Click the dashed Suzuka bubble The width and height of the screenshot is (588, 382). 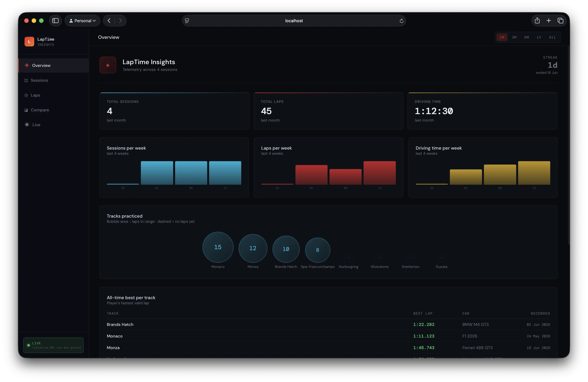[x=441, y=258]
